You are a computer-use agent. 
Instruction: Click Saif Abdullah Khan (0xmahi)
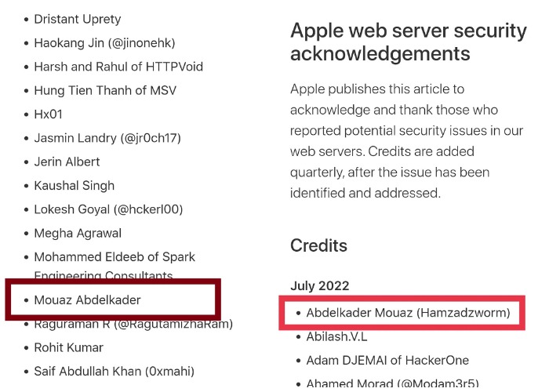pos(114,371)
